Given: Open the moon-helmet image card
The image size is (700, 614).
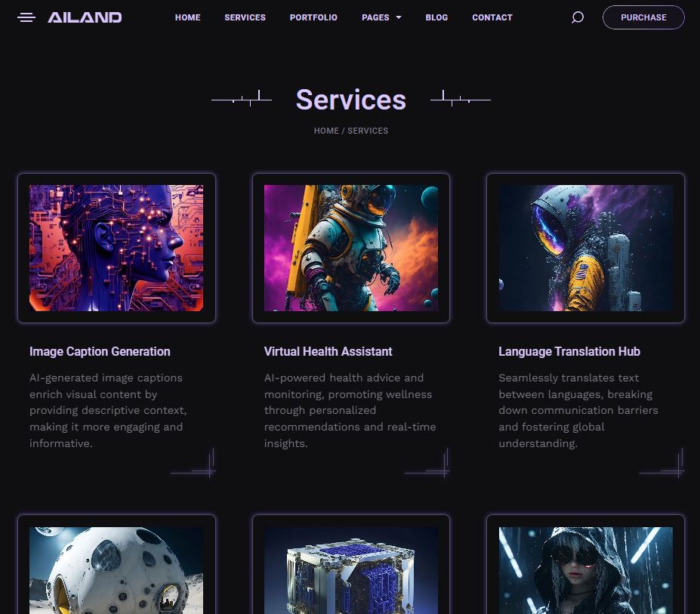Looking at the screenshot, I should click(116, 570).
